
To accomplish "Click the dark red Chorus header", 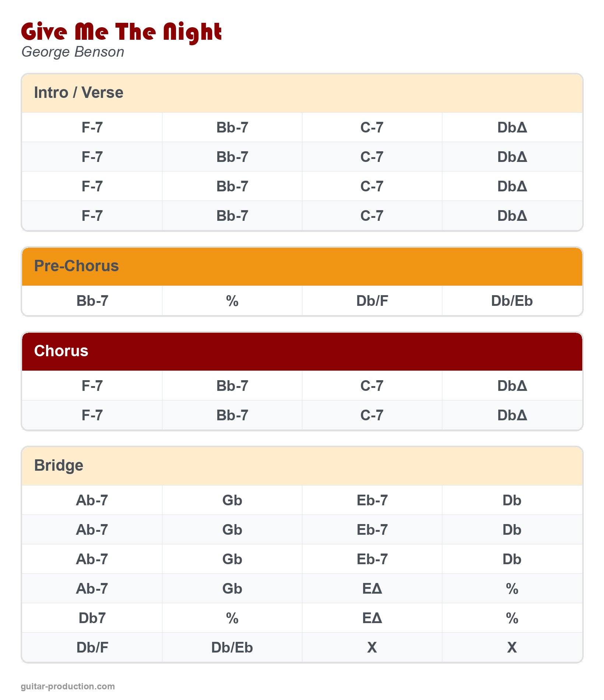I will [x=61, y=351].
